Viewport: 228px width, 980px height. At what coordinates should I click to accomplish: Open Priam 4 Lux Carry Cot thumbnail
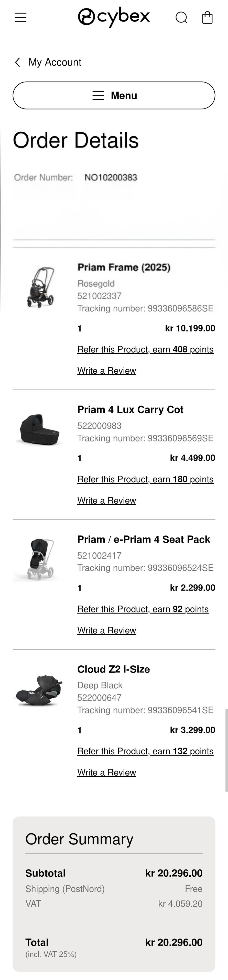39,429
